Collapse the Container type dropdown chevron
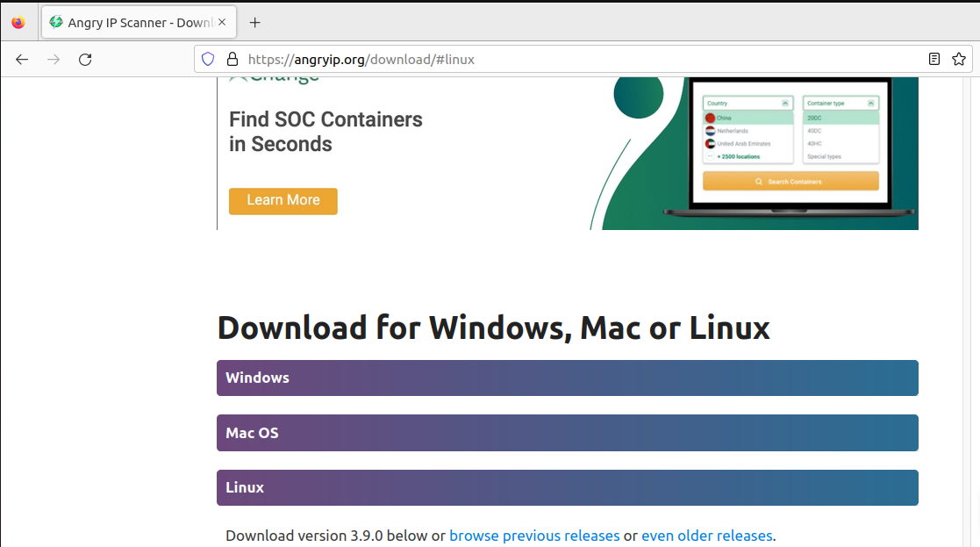The image size is (980, 547). pyautogui.click(x=870, y=103)
